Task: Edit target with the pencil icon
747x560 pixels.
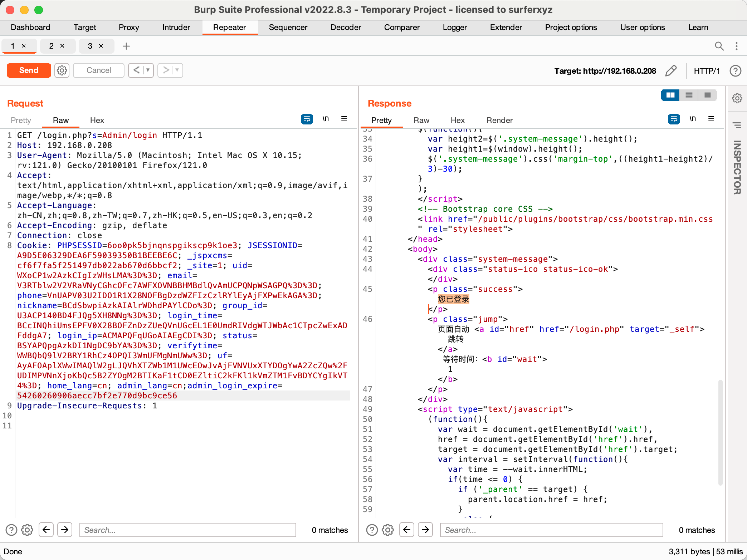Action: pos(671,71)
